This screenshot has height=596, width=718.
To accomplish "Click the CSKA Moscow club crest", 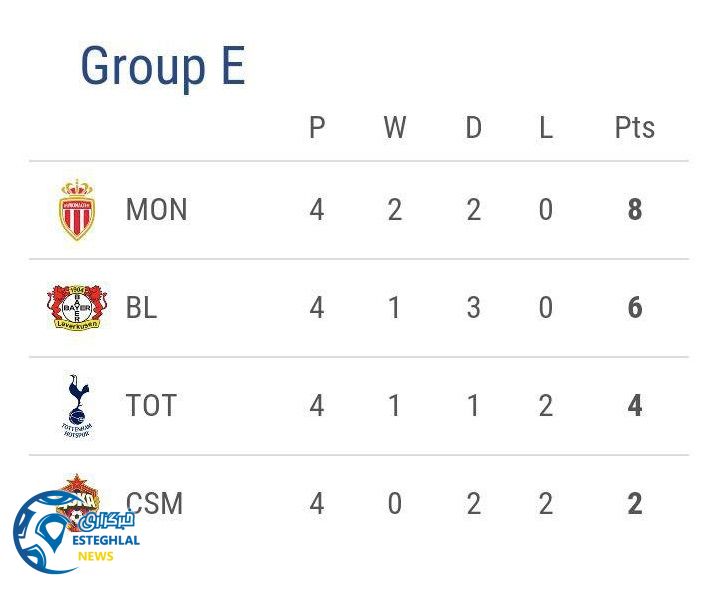I will click(80, 490).
